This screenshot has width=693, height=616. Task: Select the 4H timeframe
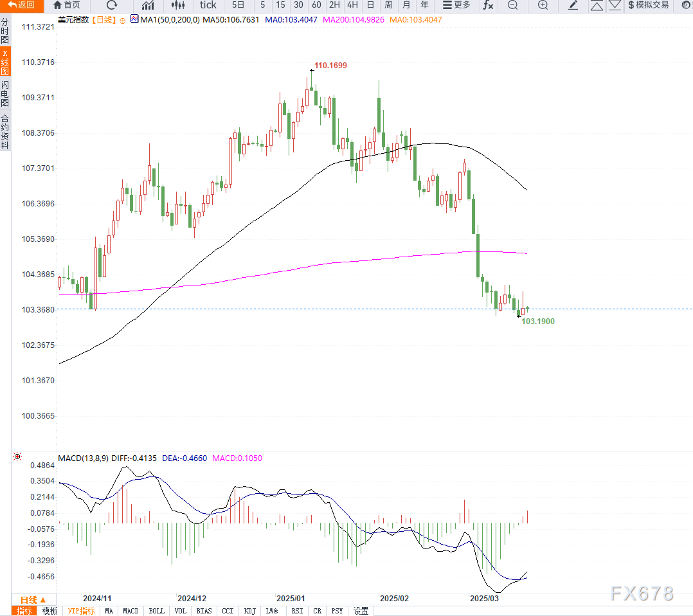352,5
